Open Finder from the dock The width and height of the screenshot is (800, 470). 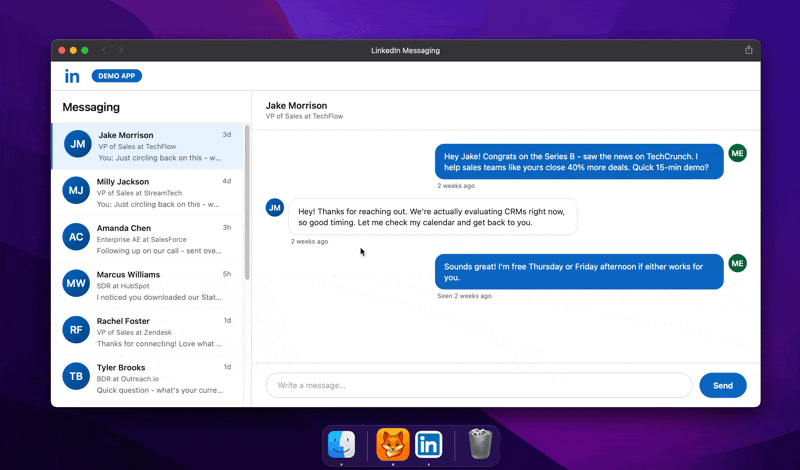coord(342,444)
